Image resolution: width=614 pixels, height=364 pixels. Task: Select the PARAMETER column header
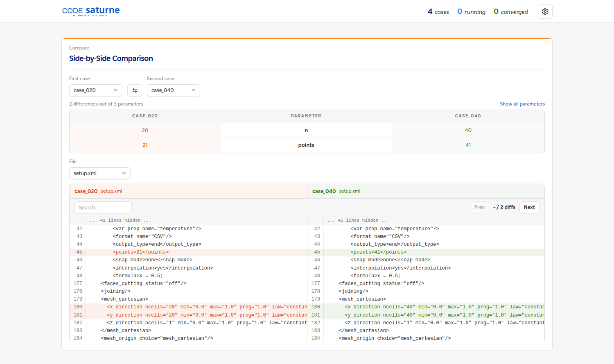306,116
